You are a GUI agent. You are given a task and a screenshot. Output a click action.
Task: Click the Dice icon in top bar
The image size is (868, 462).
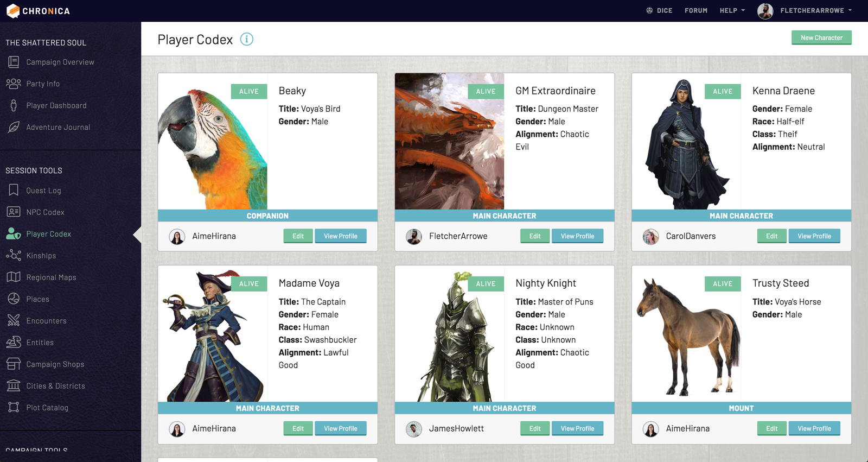[x=649, y=10]
